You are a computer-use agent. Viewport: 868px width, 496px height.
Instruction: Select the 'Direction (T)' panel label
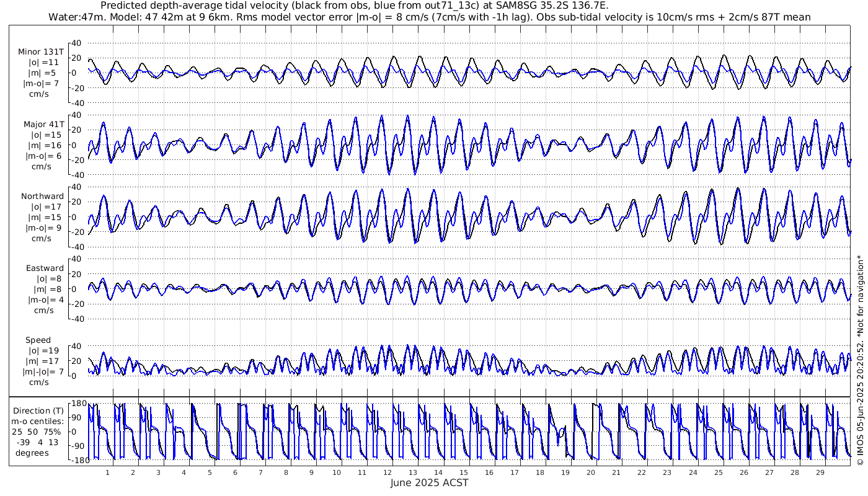[x=38, y=410]
